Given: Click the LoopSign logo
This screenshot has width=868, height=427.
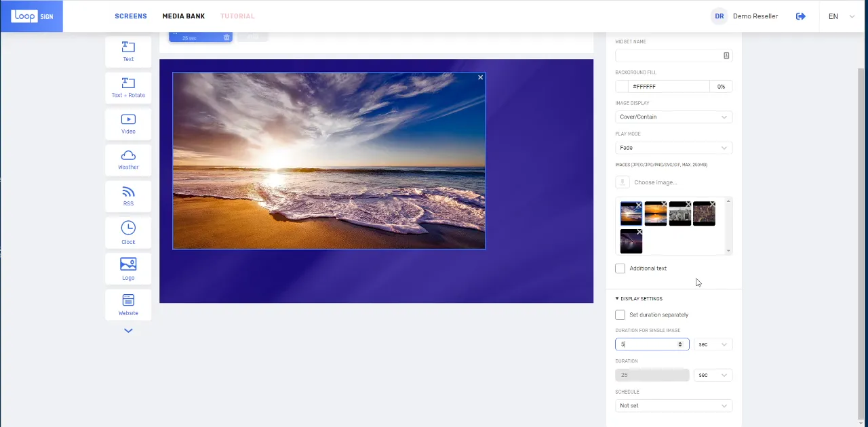Looking at the screenshot, I should coord(31,16).
